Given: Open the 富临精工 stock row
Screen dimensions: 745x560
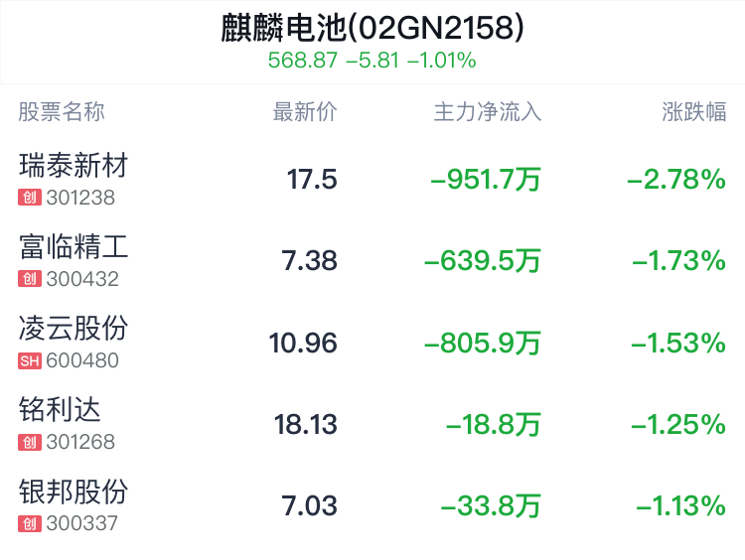Looking at the screenshot, I should 372,260.
